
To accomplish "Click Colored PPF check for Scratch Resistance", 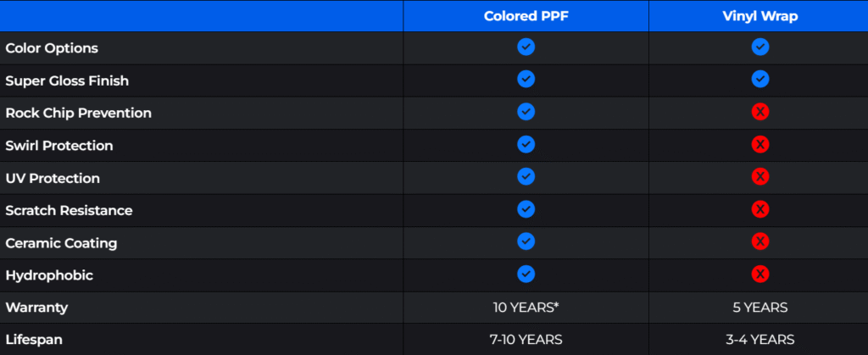I will pos(526,209).
